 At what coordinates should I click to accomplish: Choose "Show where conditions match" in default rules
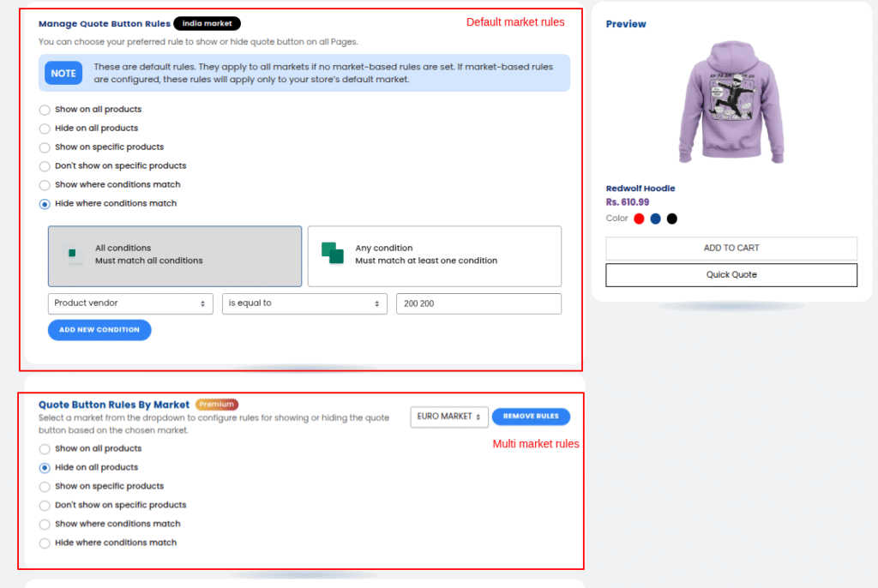pyautogui.click(x=45, y=185)
